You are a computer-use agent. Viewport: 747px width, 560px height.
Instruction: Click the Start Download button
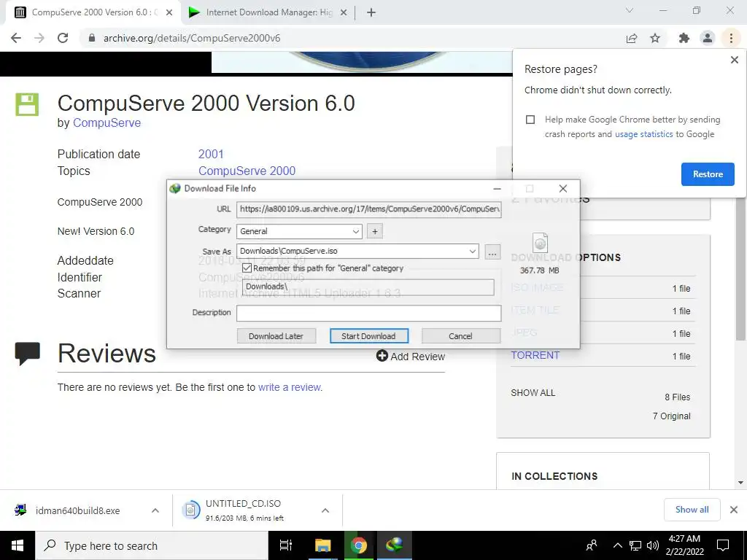pyautogui.click(x=368, y=336)
